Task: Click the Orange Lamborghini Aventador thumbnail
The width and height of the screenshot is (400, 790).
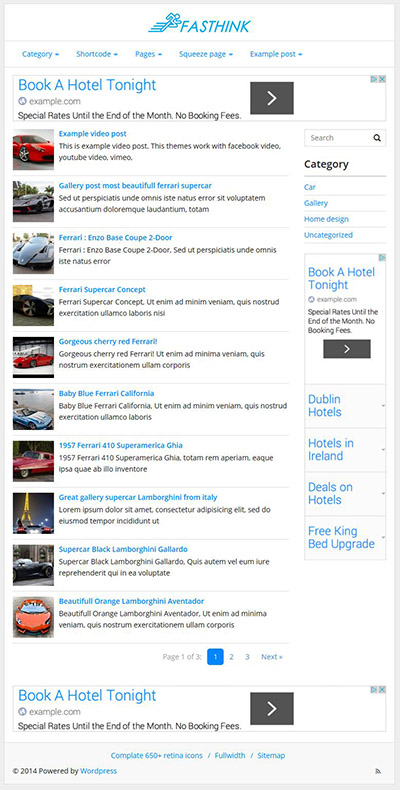Action: [x=33, y=617]
